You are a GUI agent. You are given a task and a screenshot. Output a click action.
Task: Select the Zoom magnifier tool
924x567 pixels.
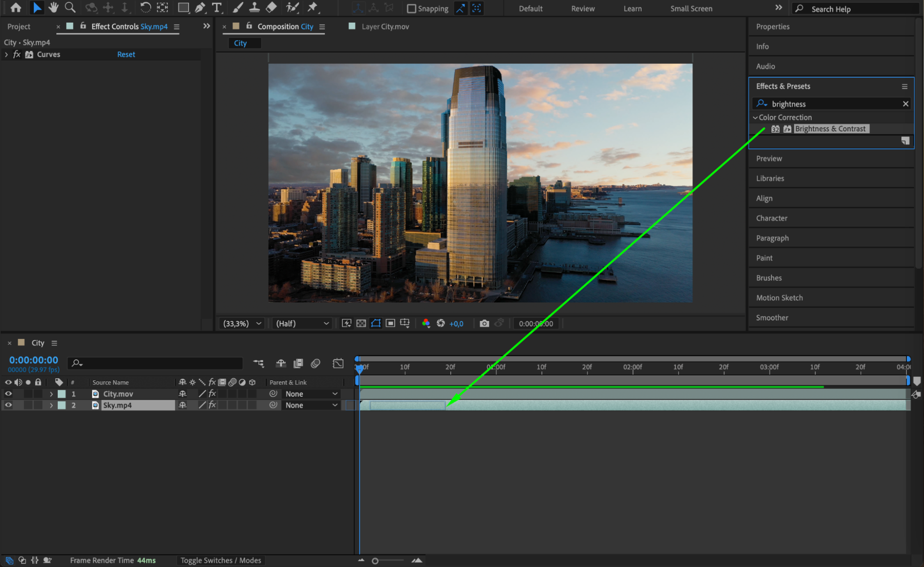tap(70, 7)
